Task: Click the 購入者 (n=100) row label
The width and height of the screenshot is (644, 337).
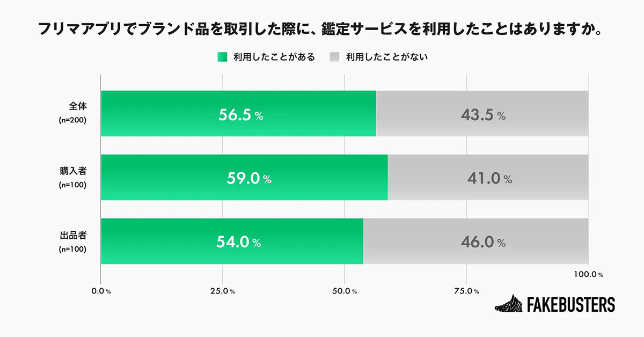Action: point(72,177)
